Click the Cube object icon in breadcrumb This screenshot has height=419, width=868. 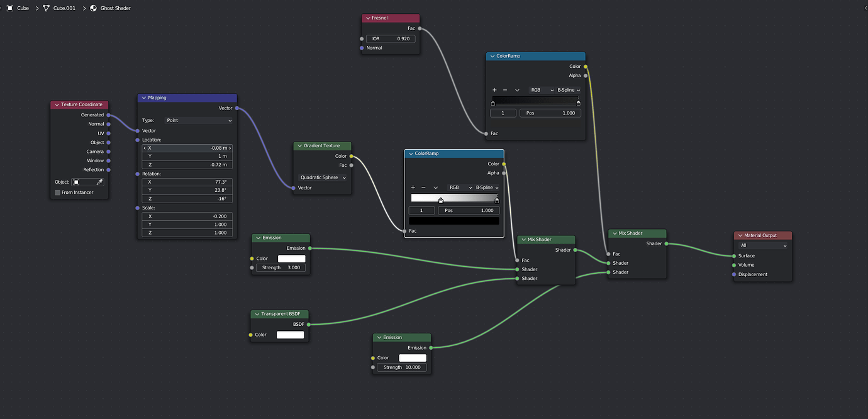click(9, 8)
